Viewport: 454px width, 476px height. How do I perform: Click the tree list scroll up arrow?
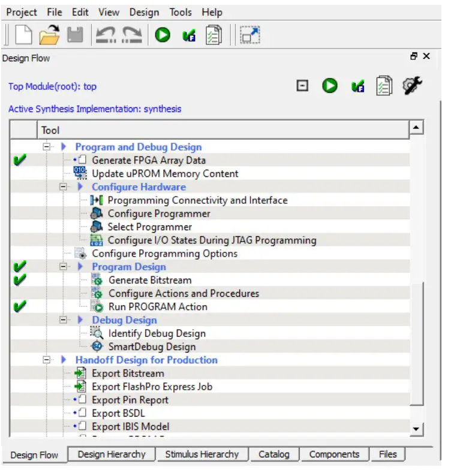[x=416, y=127]
